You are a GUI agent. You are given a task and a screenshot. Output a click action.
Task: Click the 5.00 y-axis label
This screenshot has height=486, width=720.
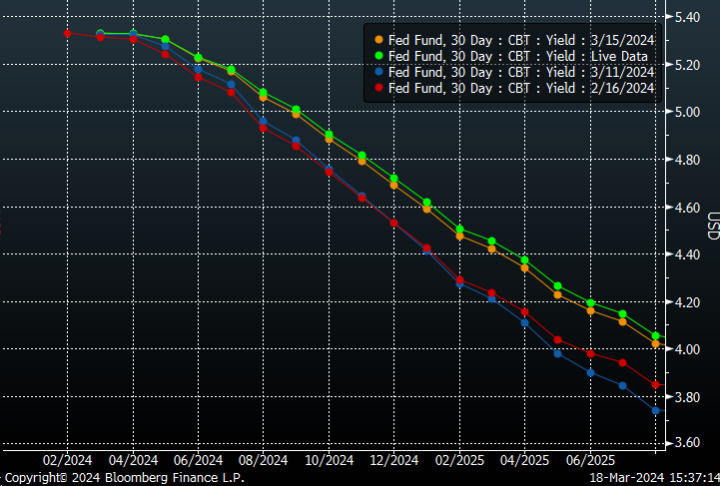click(x=687, y=112)
